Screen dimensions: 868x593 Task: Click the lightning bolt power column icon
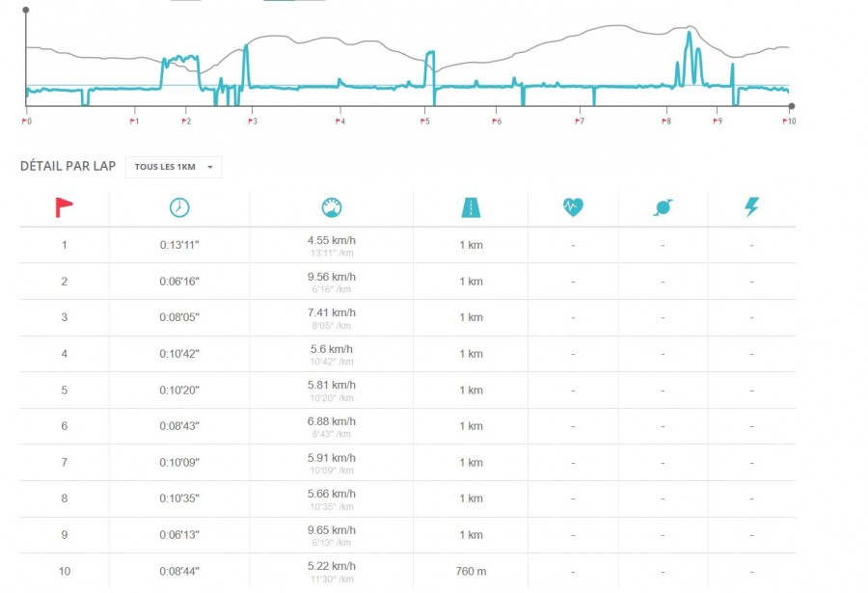click(x=751, y=207)
